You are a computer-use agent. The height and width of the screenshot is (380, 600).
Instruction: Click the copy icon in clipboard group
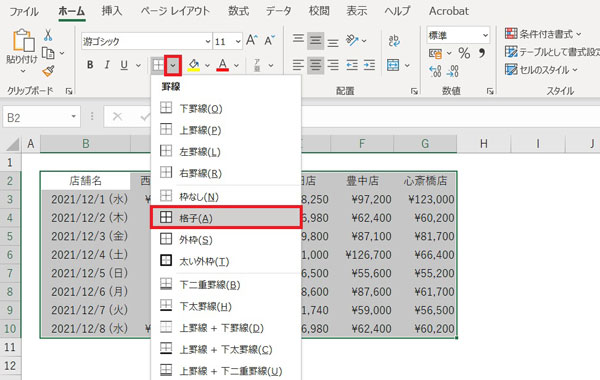(48, 53)
